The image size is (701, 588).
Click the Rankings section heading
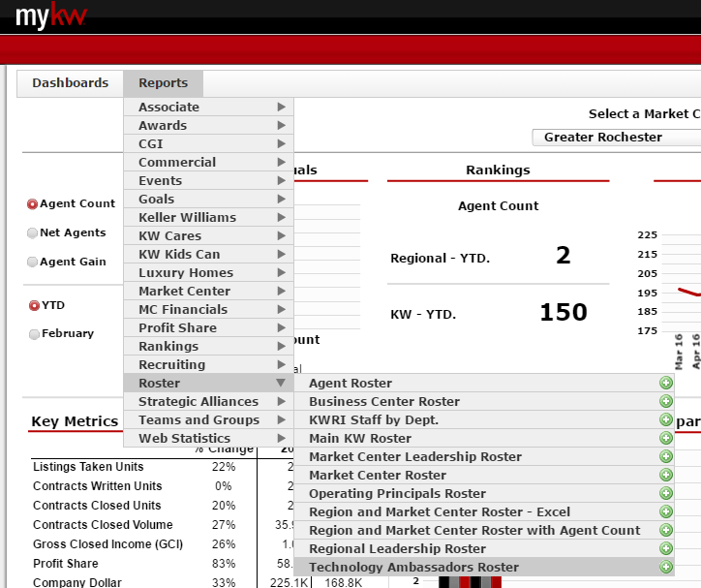click(x=498, y=170)
